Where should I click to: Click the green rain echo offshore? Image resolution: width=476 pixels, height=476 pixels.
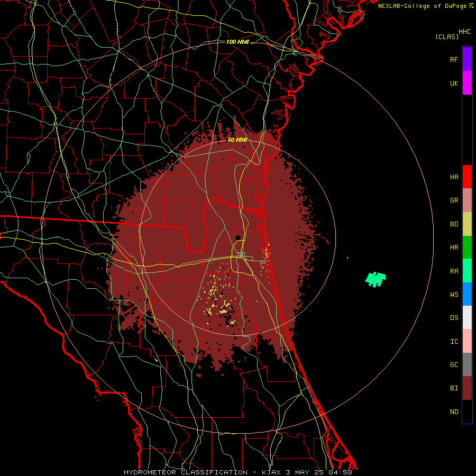coord(376,279)
